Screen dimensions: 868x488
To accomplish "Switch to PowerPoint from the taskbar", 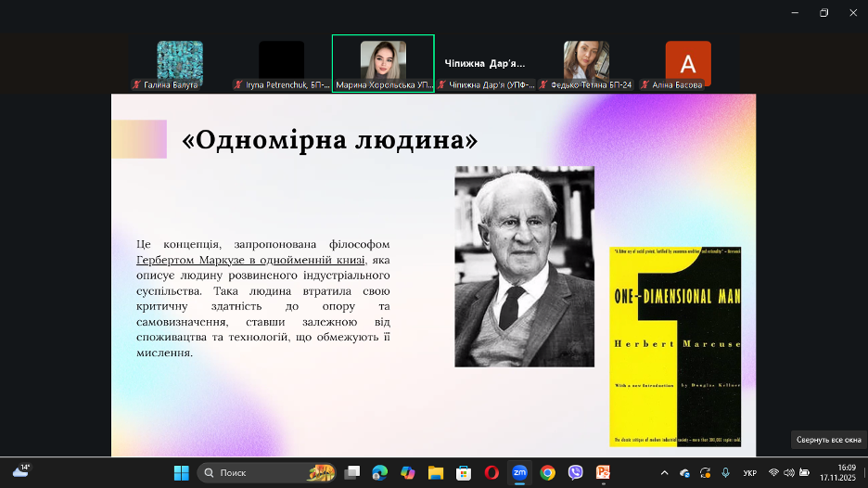I will [x=603, y=472].
